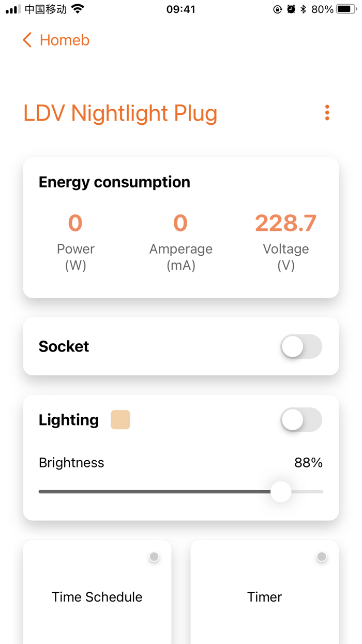The height and width of the screenshot is (644, 362).
Task: Open the Time Schedule card
Action: 97,597
